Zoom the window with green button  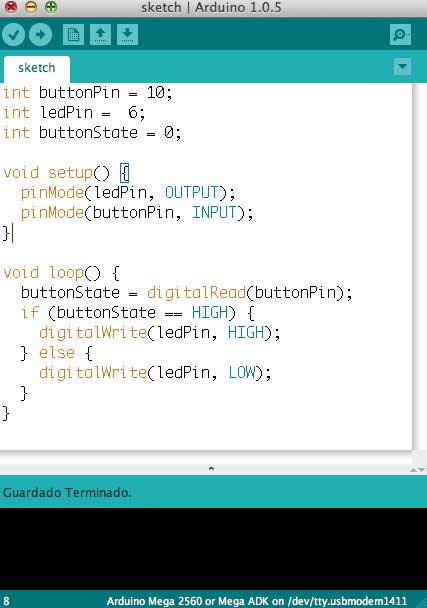(51, 7)
